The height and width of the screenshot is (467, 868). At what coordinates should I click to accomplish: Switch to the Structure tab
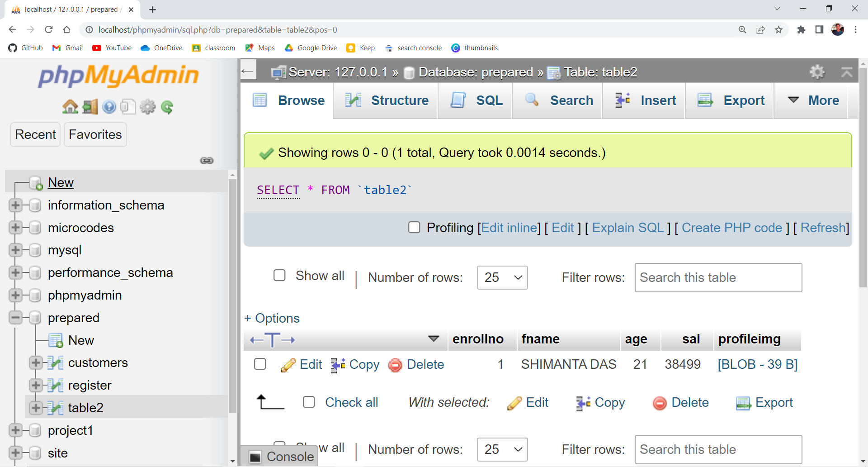pos(386,100)
